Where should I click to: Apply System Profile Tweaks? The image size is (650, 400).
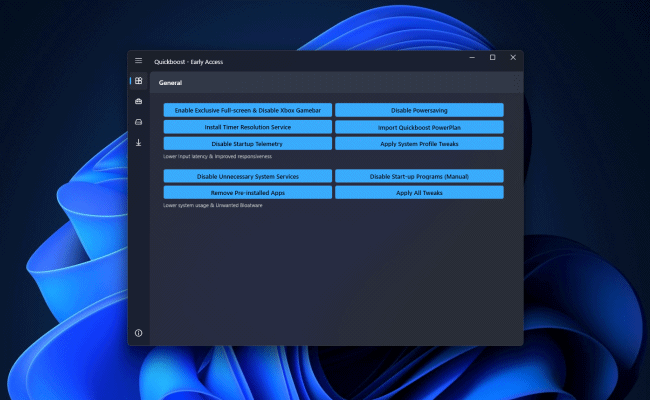point(418,144)
